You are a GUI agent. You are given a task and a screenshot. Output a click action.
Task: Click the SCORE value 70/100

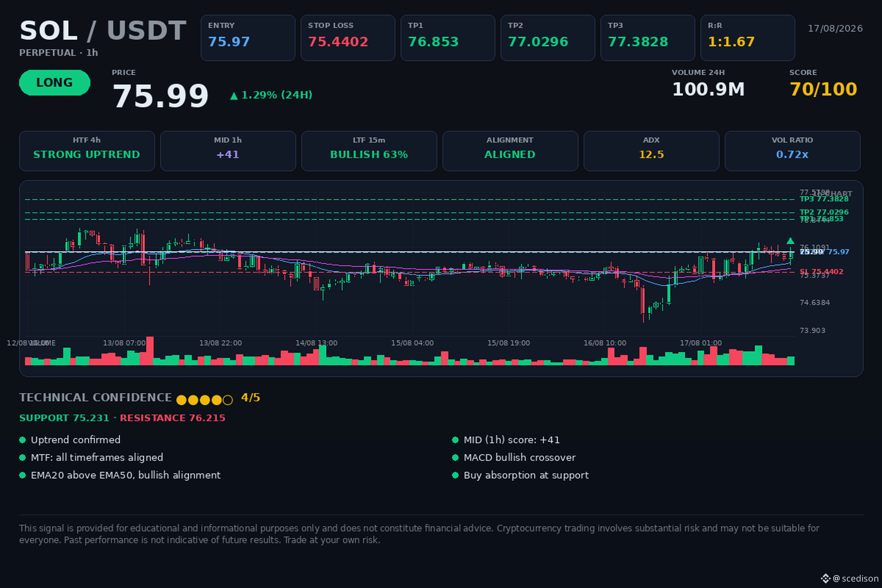[x=824, y=90]
